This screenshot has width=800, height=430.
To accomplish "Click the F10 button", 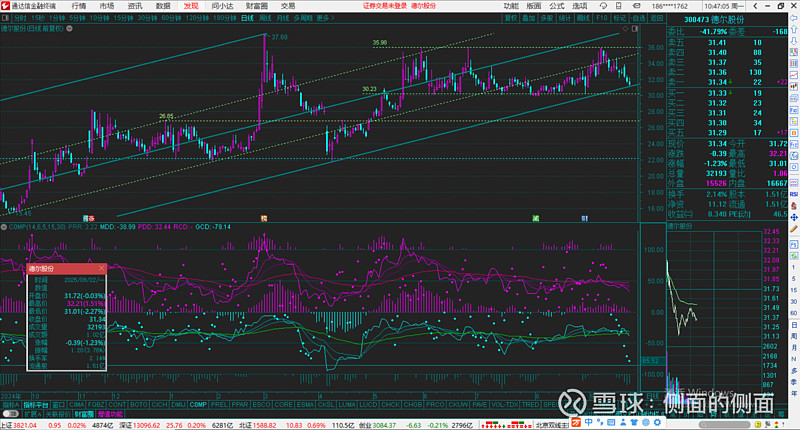I will 602,18.
